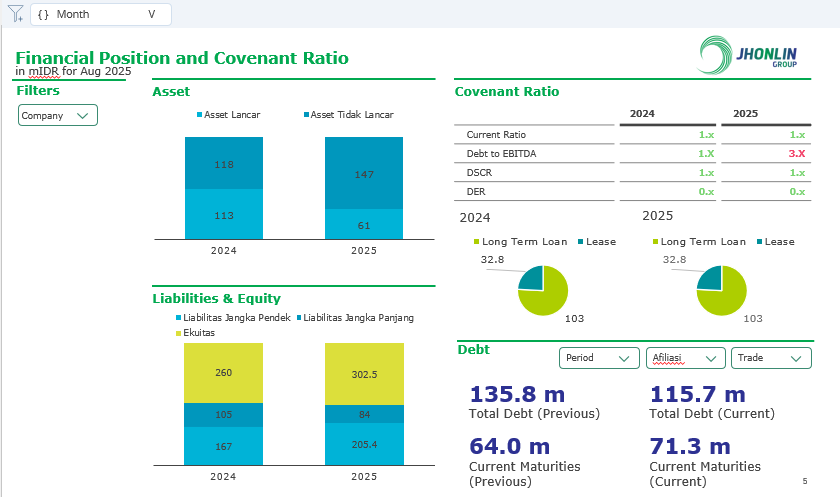The image size is (840, 497).
Task: Select the 2025 Asset Lancar segment 61
Action: tap(364, 224)
